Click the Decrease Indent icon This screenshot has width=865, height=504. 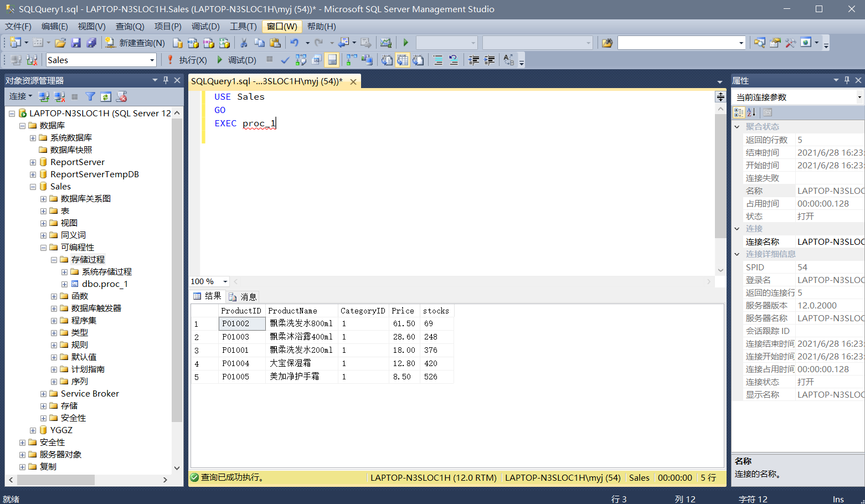click(474, 60)
